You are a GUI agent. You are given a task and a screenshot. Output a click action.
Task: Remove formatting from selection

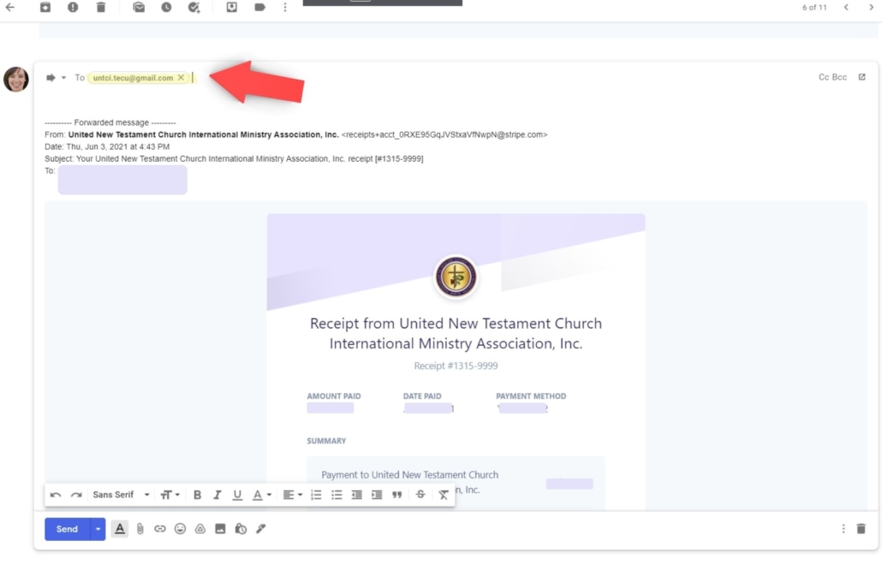tap(444, 495)
